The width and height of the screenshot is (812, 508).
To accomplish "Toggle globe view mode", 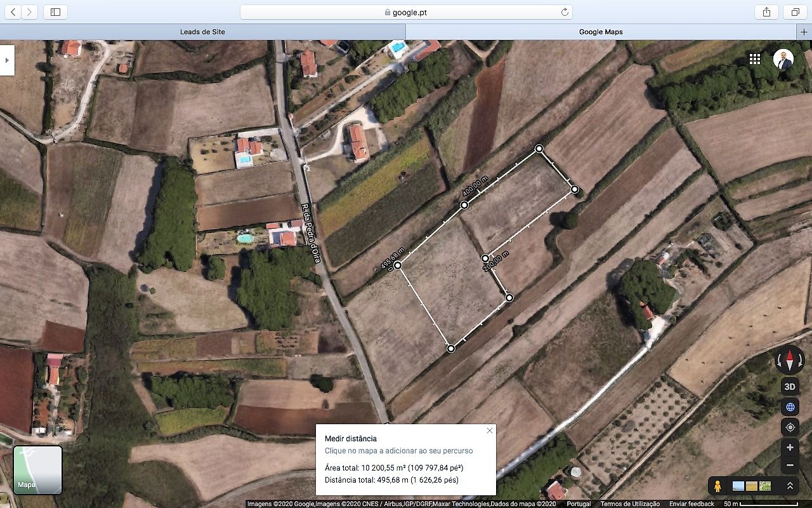I will (790, 407).
